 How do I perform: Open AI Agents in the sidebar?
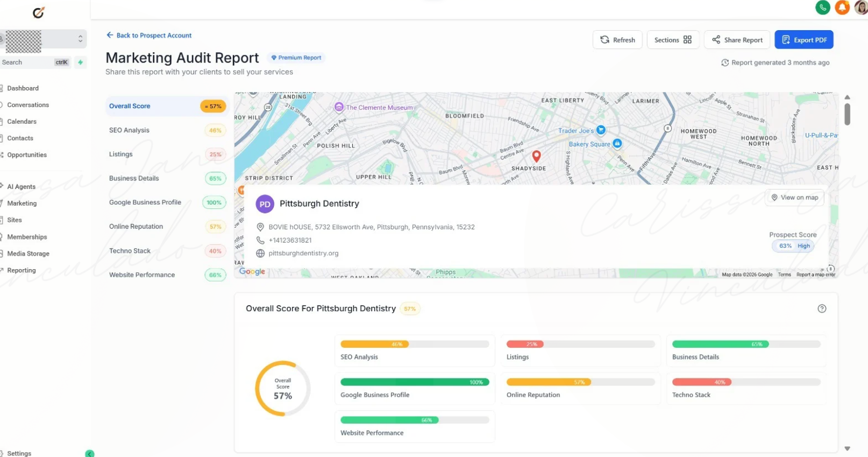tap(21, 187)
